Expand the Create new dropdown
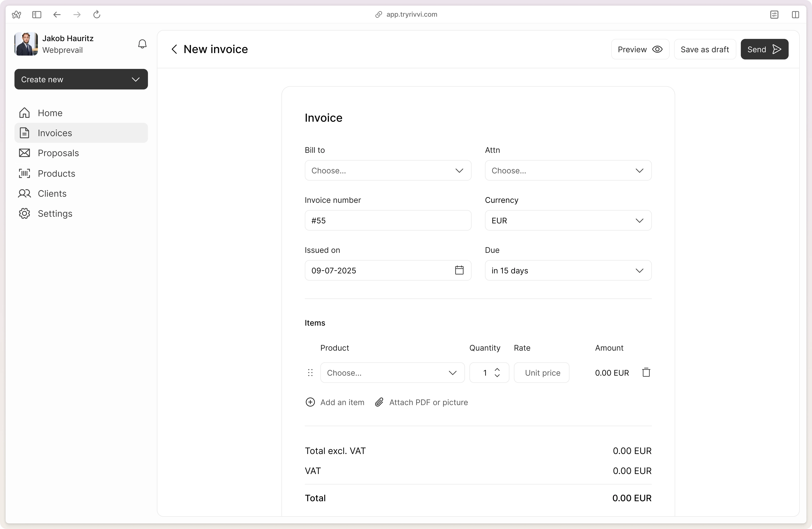This screenshot has width=812, height=529. (81, 79)
